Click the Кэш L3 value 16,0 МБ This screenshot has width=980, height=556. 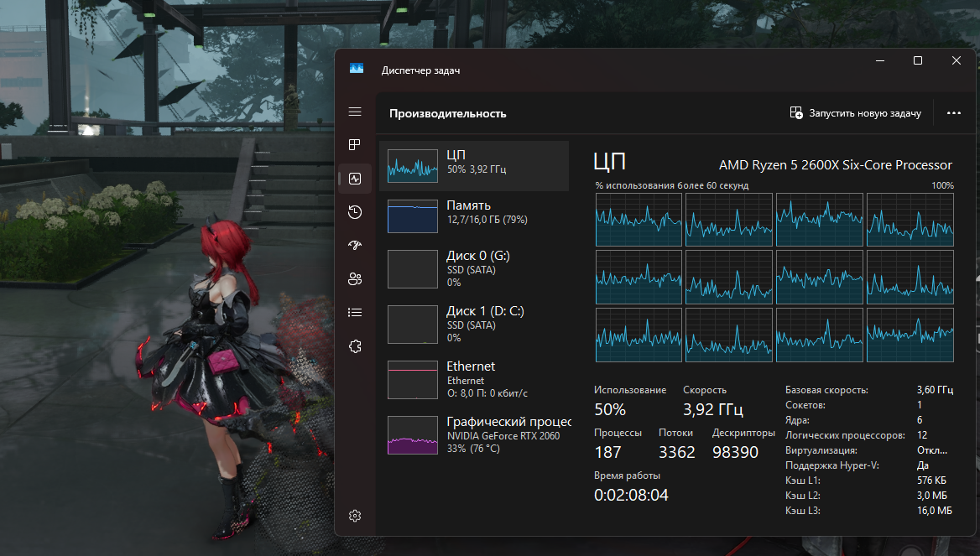pyautogui.click(x=935, y=511)
